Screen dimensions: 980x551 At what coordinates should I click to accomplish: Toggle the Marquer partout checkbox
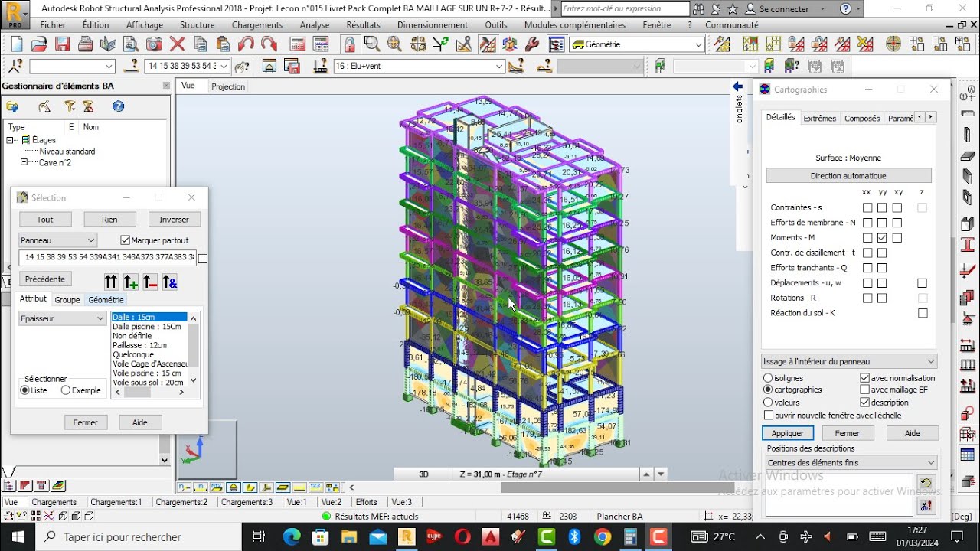(126, 240)
